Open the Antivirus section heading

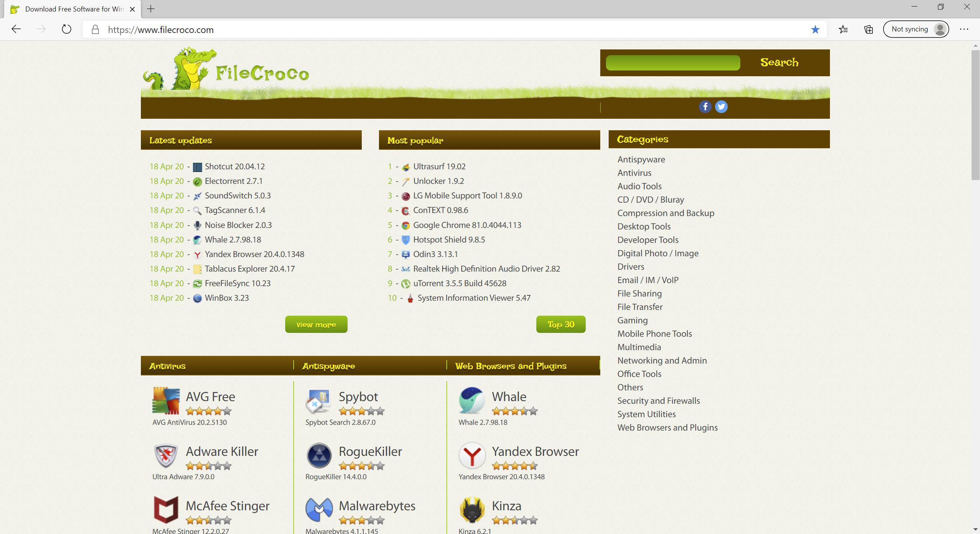[x=167, y=366]
